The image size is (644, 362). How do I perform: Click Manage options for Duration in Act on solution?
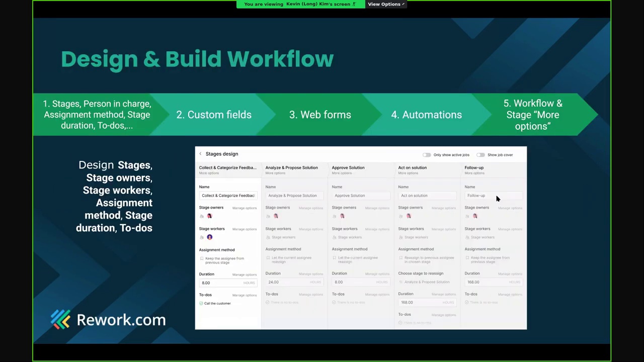pyautogui.click(x=444, y=294)
